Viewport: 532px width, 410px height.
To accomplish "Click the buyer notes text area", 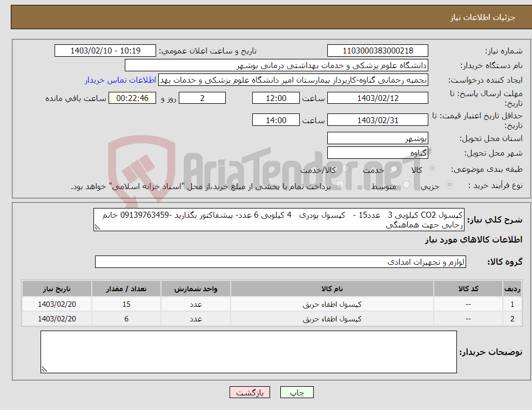I will click(x=248, y=352).
